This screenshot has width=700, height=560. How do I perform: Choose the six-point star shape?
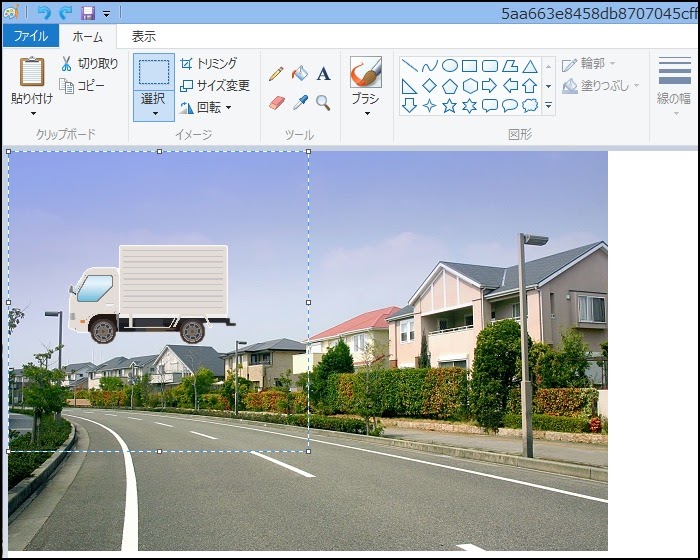(x=470, y=106)
